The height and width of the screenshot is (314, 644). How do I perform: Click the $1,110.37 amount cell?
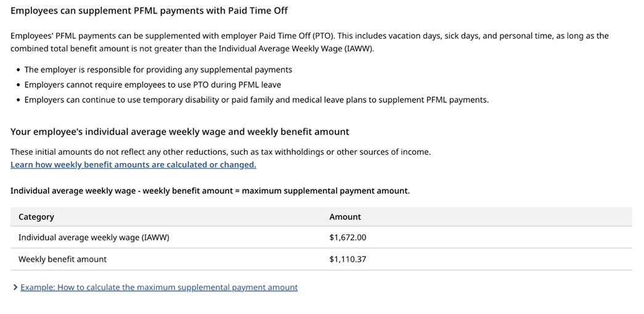348,259
